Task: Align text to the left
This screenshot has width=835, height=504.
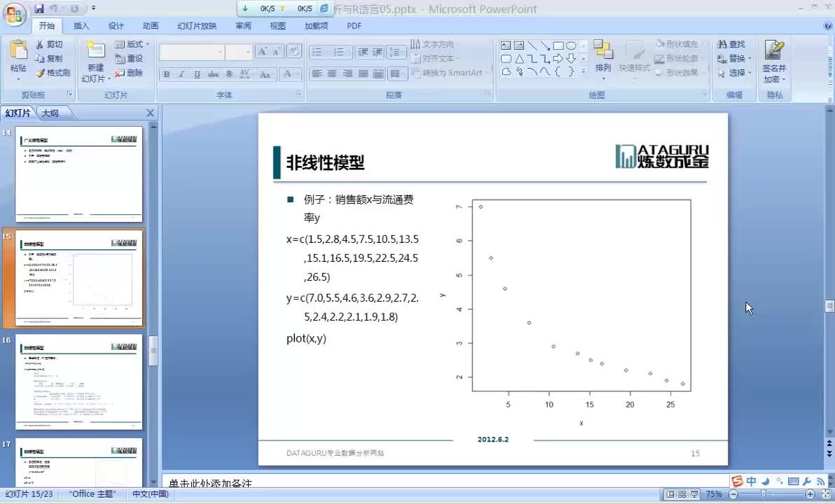Action: point(317,74)
